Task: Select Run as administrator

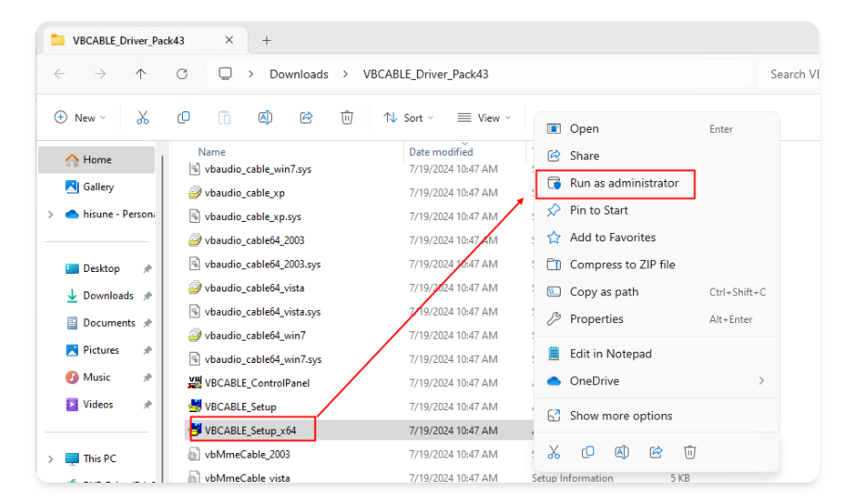Action: pyautogui.click(x=657, y=183)
